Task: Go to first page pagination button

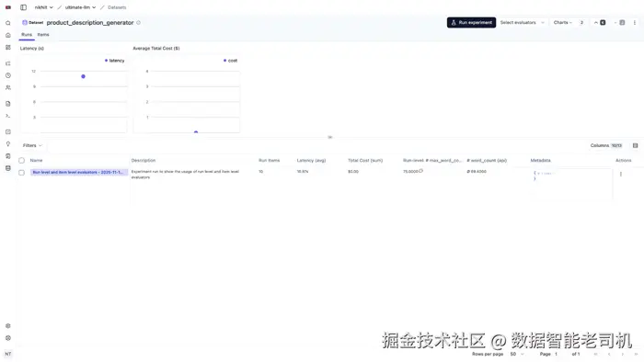Action: (x=595, y=354)
